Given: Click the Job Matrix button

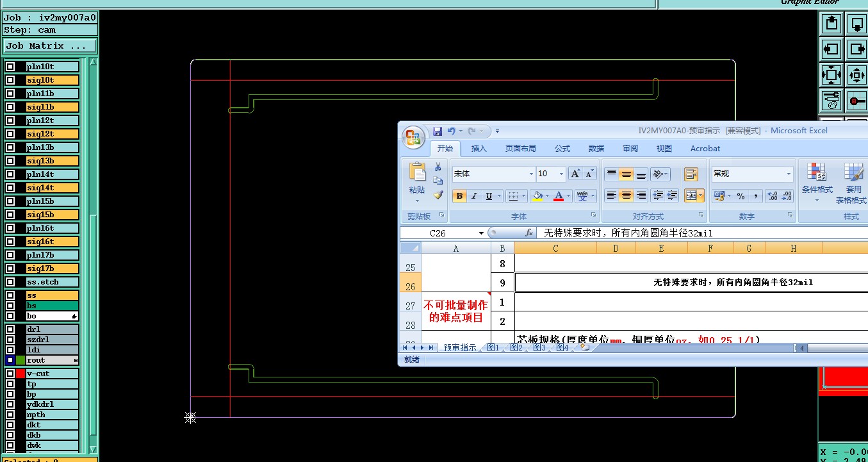Looking at the screenshot, I should (x=50, y=46).
